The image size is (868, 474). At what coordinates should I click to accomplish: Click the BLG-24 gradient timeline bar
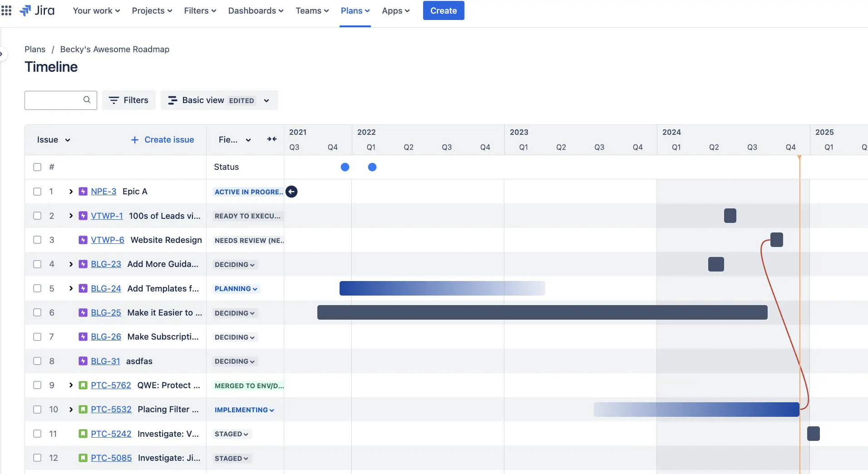(x=442, y=288)
